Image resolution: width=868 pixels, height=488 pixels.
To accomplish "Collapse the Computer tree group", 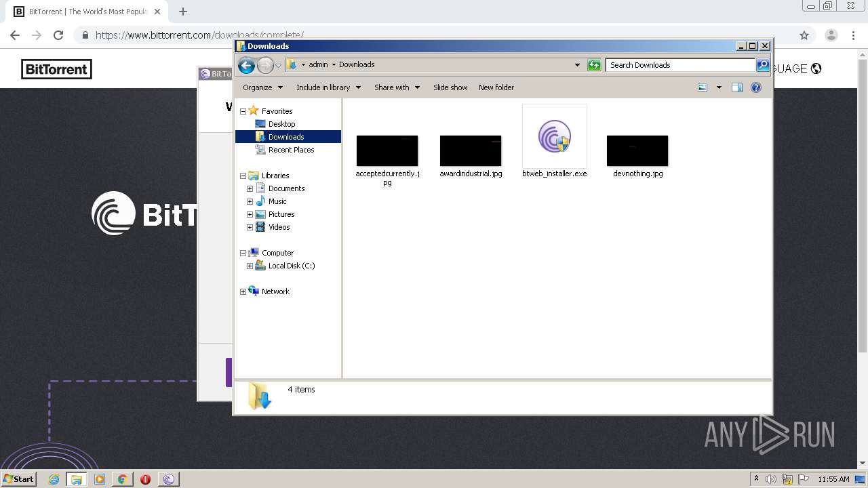I will (x=243, y=253).
